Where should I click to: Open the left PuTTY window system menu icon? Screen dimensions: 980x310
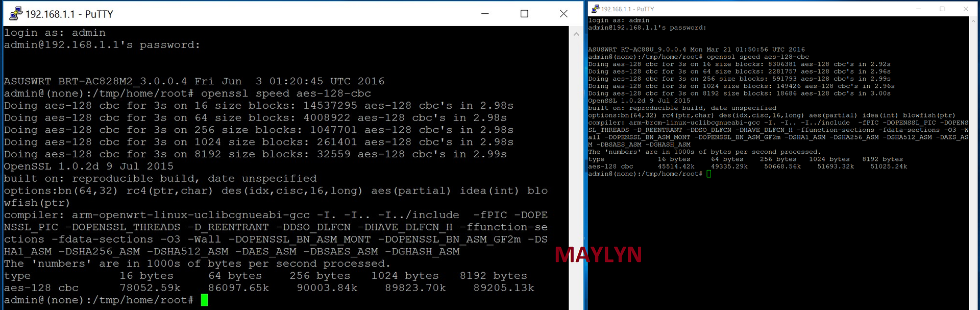click(x=16, y=14)
